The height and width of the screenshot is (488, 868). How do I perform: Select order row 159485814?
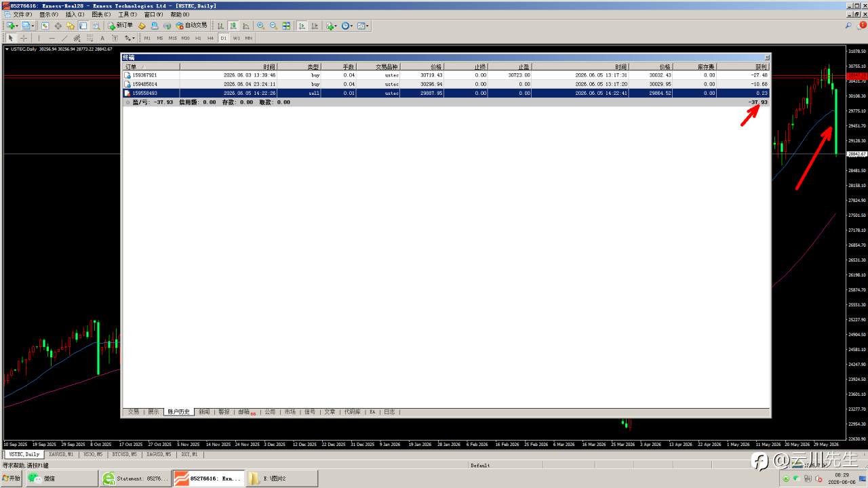(446, 84)
